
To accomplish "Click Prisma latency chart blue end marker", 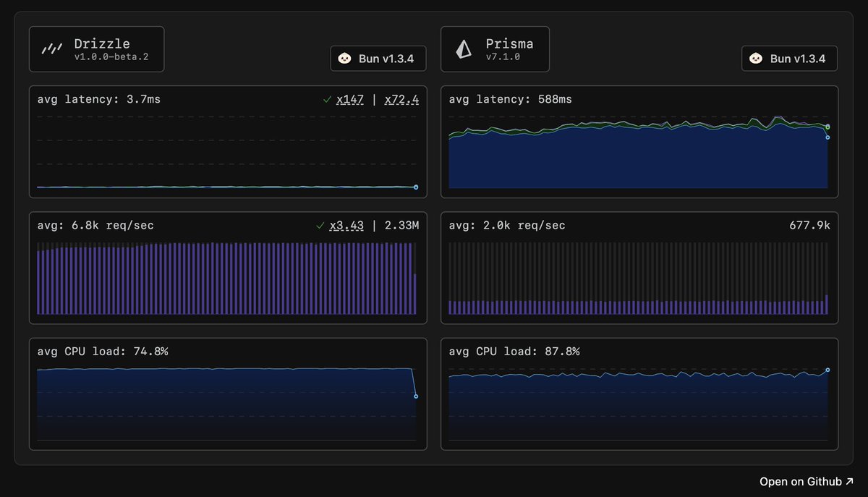I will 827,137.
